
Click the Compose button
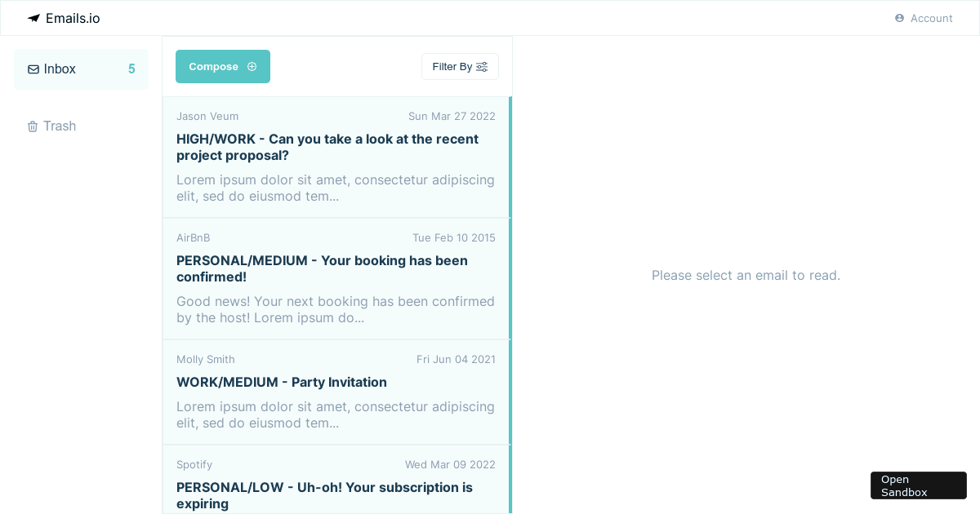(222, 66)
